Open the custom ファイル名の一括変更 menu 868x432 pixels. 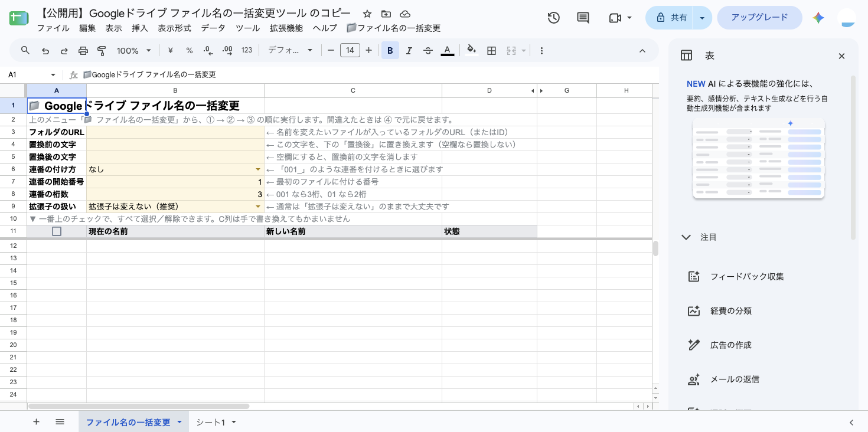point(393,28)
